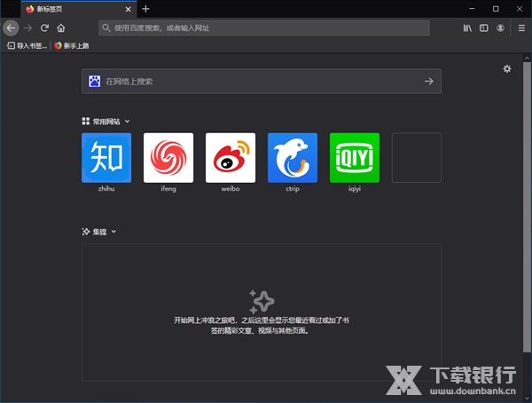Open new tab page settings gear
The height and width of the screenshot is (403, 532).
(507, 68)
